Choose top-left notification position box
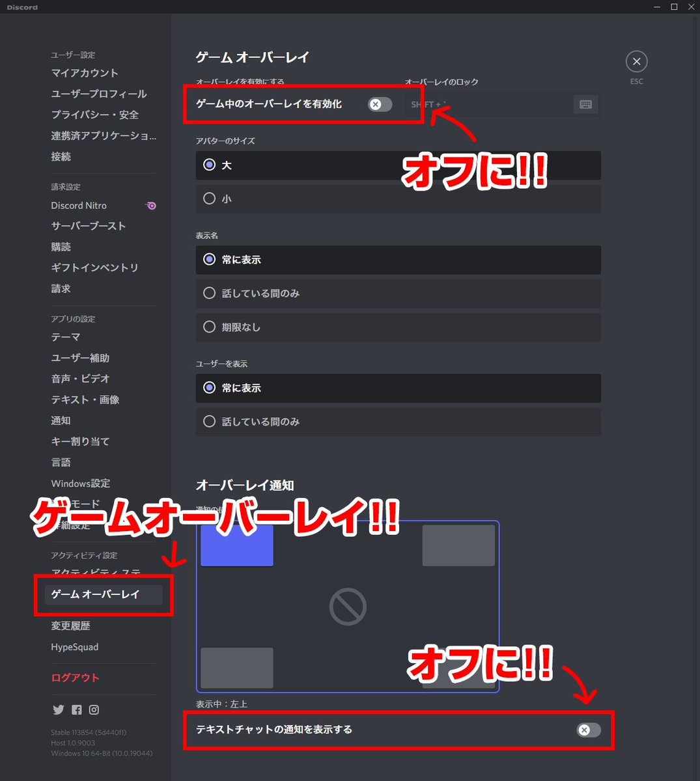This screenshot has height=781, width=700. click(x=237, y=545)
